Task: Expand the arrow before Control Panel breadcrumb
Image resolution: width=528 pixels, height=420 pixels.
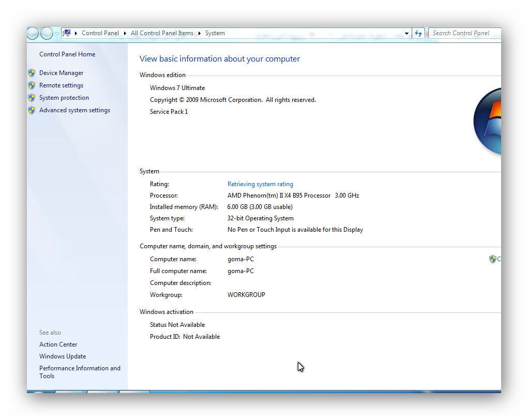Action: pyautogui.click(x=76, y=33)
